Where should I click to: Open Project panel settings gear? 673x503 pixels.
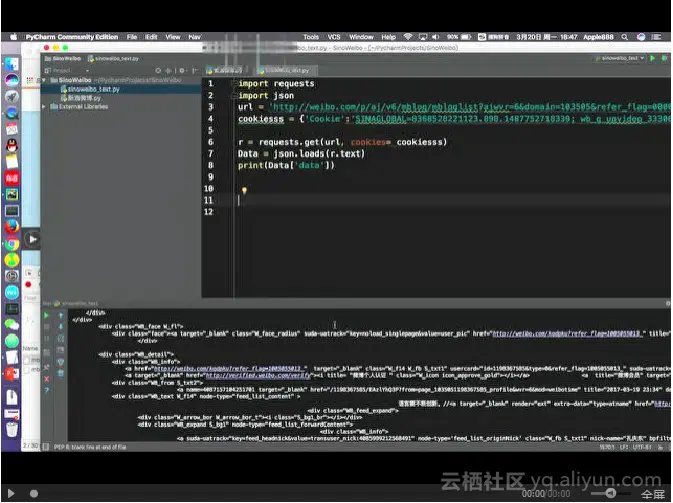point(182,70)
